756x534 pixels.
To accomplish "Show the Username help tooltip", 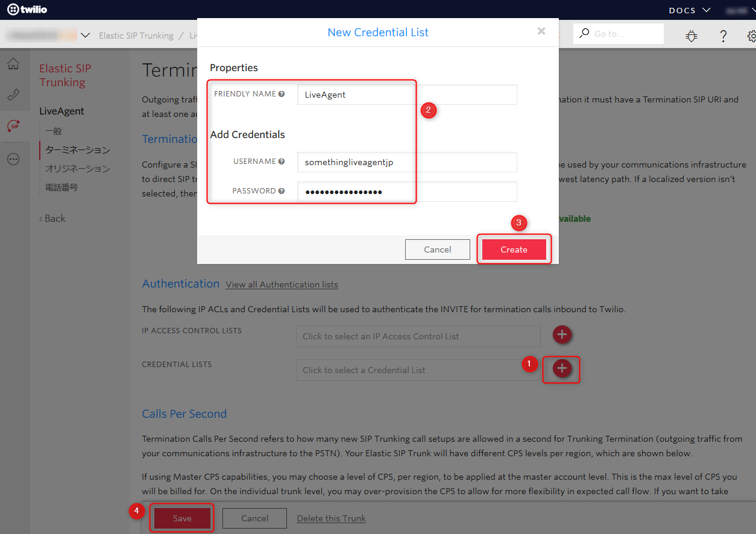I will click(x=282, y=162).
